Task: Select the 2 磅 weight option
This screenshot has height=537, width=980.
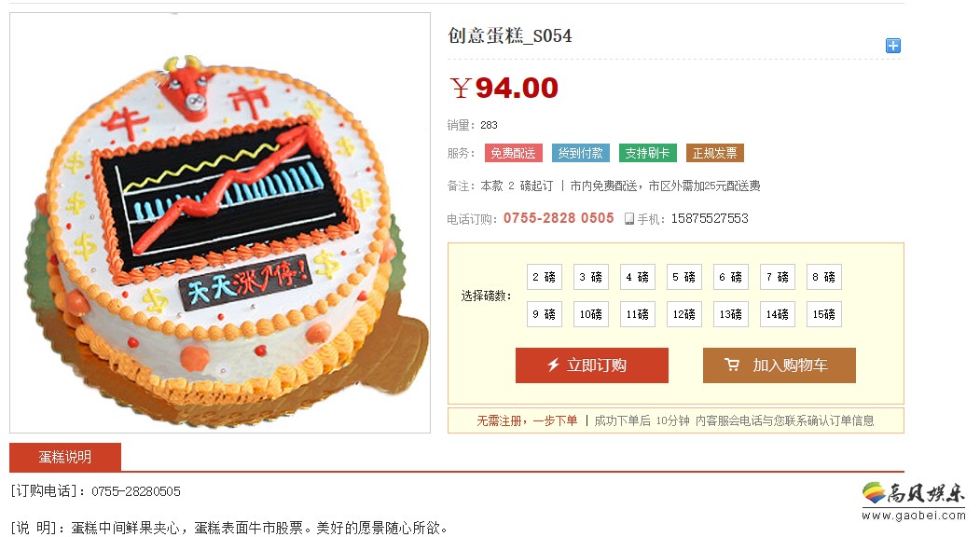Action: 545,277
